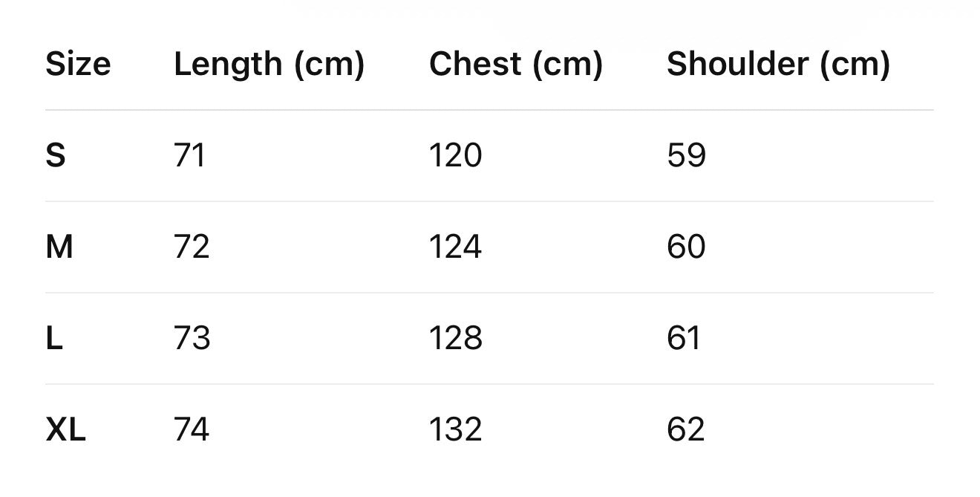Click chest value 128 for size L

click(455, 339)
